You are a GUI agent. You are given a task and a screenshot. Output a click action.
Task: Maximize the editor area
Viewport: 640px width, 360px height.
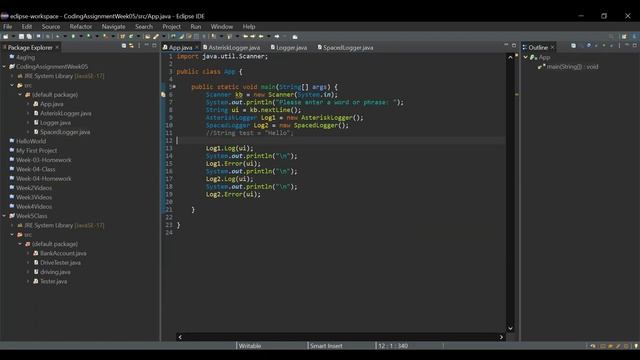click(514, 45)
